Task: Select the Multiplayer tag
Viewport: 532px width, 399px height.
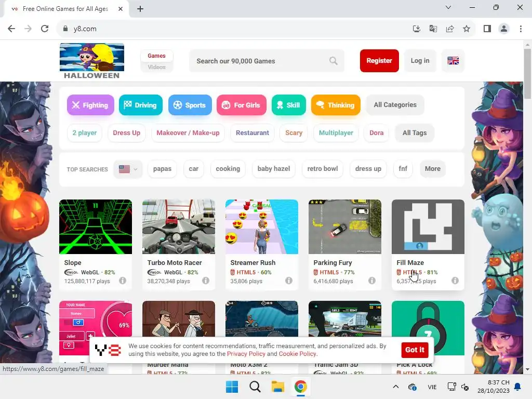Action: pos(336,133)
